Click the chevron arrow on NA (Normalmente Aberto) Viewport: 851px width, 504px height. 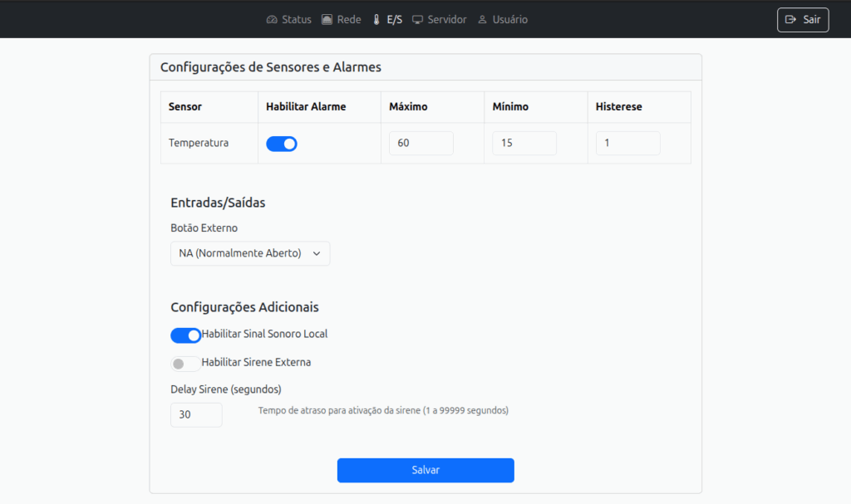point(317,254)
